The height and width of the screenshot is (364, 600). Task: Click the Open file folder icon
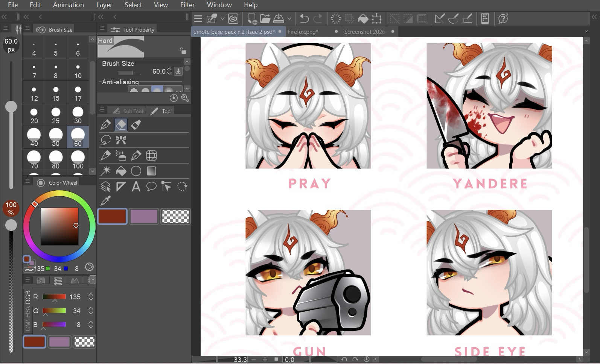265,18
